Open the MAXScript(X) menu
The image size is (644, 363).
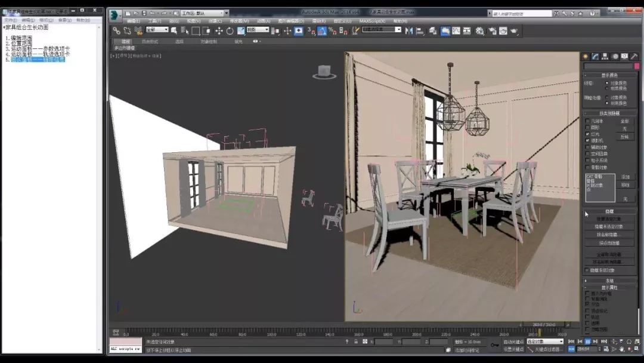click(372, 21)
